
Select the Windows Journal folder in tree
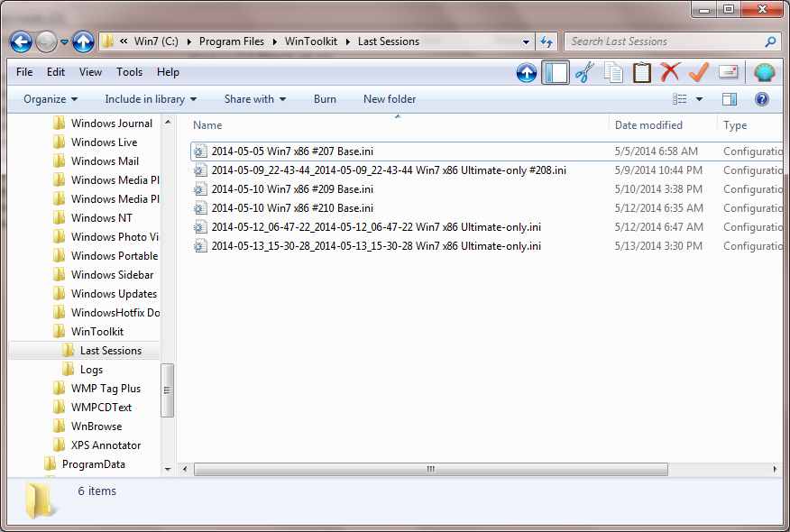tap(111, 124)
